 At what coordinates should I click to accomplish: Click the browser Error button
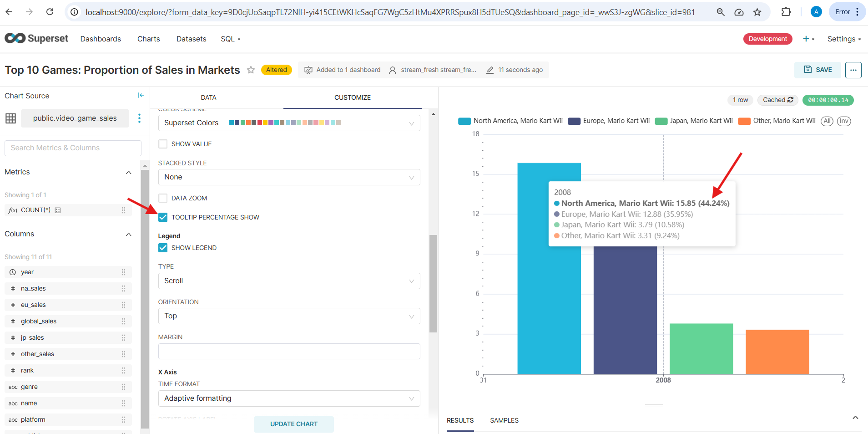tap(847, 12)
